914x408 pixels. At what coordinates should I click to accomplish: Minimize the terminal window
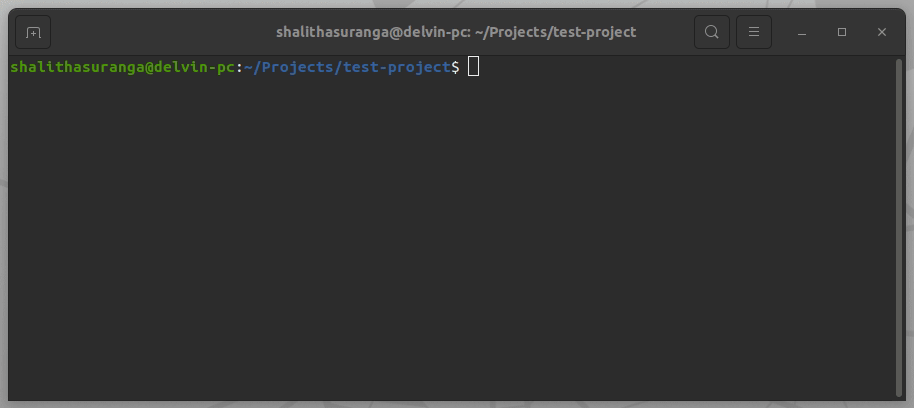point(802,32)
